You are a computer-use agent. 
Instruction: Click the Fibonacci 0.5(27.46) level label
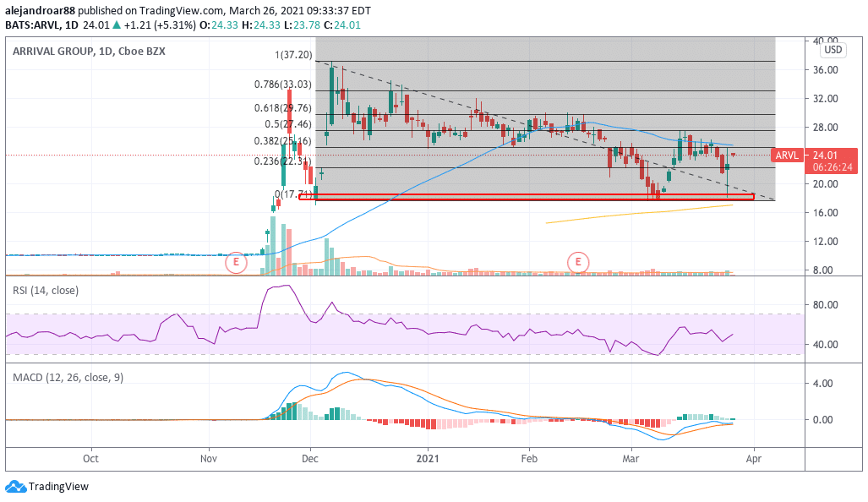pos(288,124)
